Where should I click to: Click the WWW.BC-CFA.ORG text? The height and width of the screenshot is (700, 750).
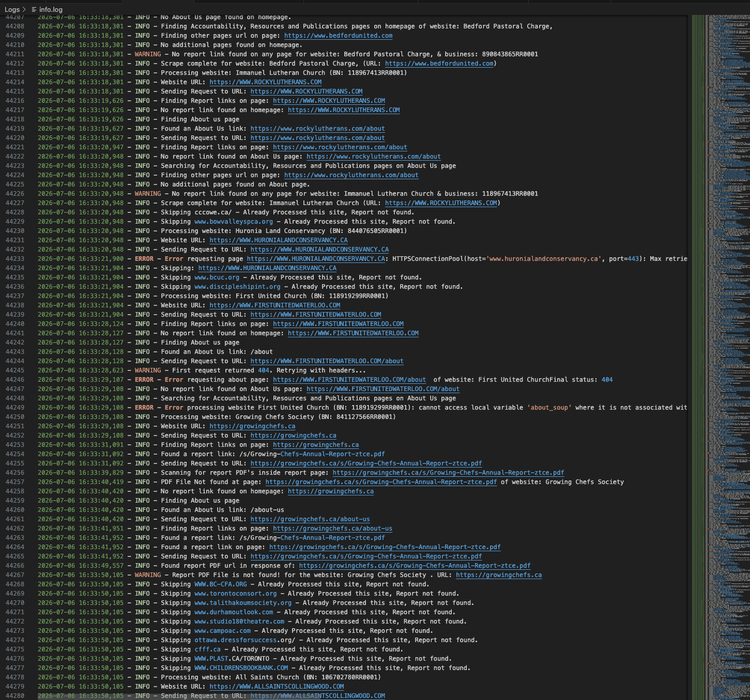[x=221, y=584]
